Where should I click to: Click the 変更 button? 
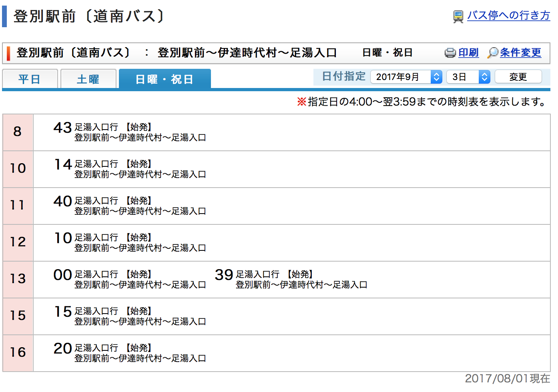pyautogui.click(x=518, y=77)
